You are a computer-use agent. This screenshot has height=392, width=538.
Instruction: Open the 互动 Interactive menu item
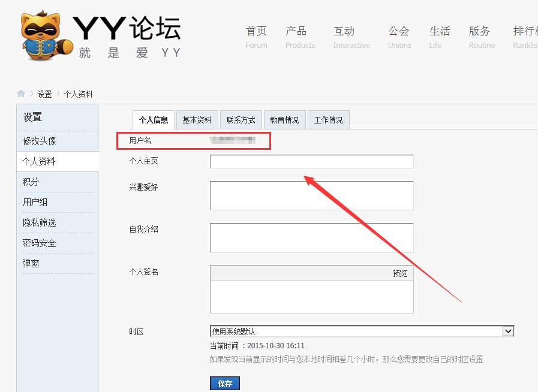point(344,36)
